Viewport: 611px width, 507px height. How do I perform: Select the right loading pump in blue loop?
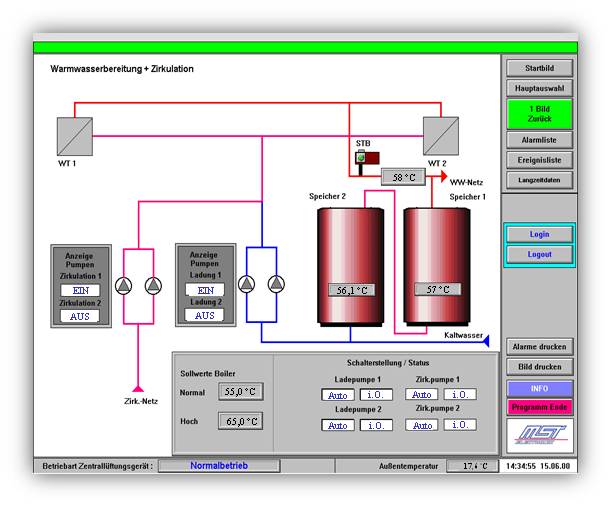pyautogui.click(x=275, y=283)
